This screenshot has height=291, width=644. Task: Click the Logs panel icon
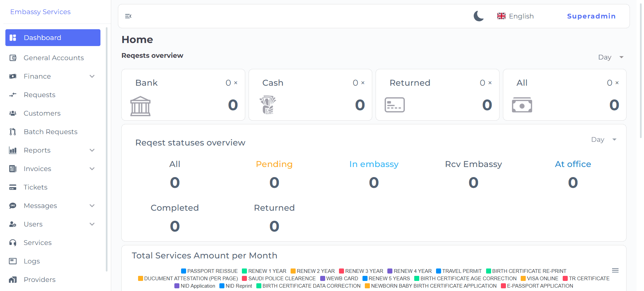click(x=13, y=261)
